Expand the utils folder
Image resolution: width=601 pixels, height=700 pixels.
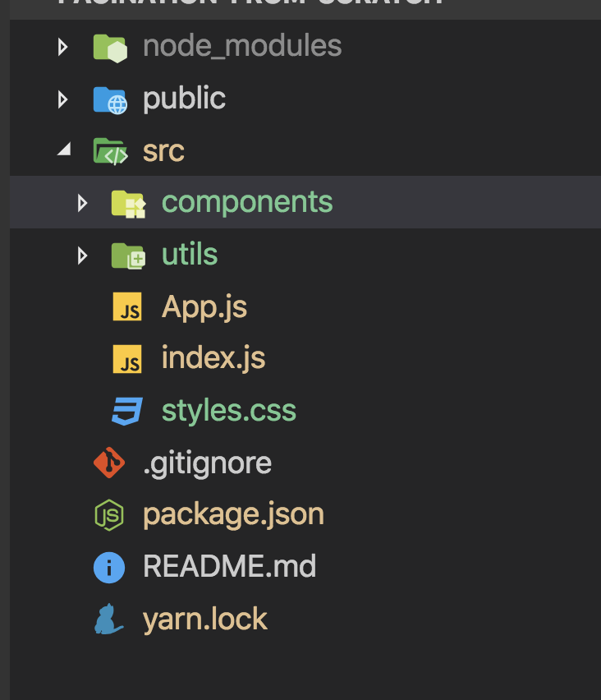click(82, 254)
